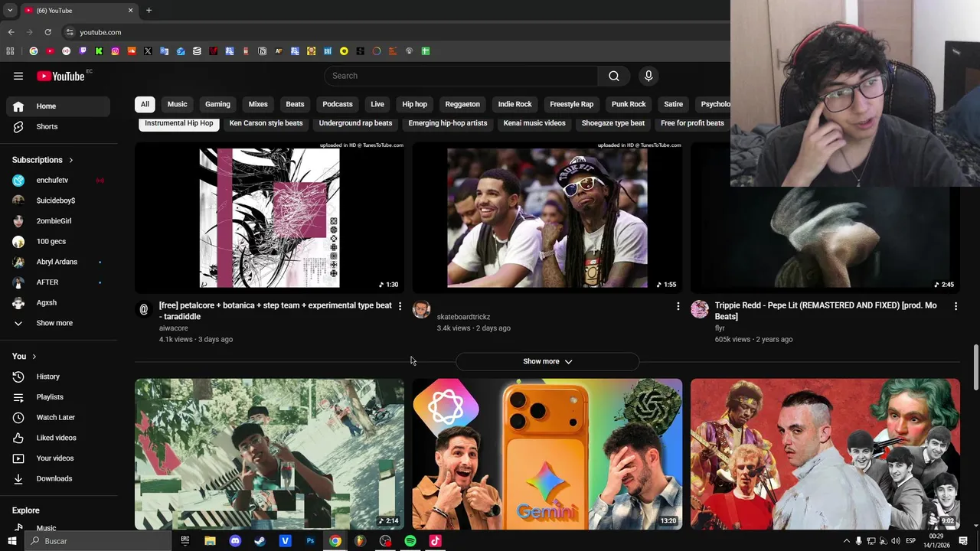
Task: Open Twitch bookmark in bookmarks bar
Action: tap(83, 51)
